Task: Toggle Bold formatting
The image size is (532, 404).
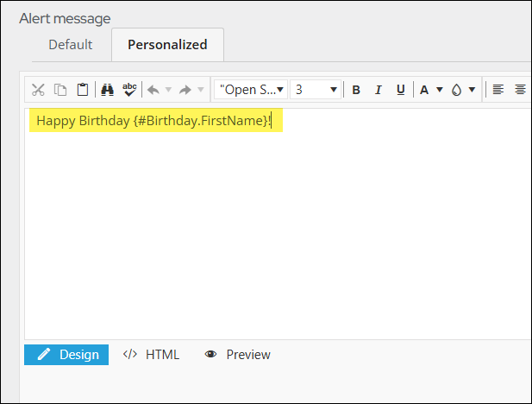Action: pyautogui.click(x=356, y=90)
